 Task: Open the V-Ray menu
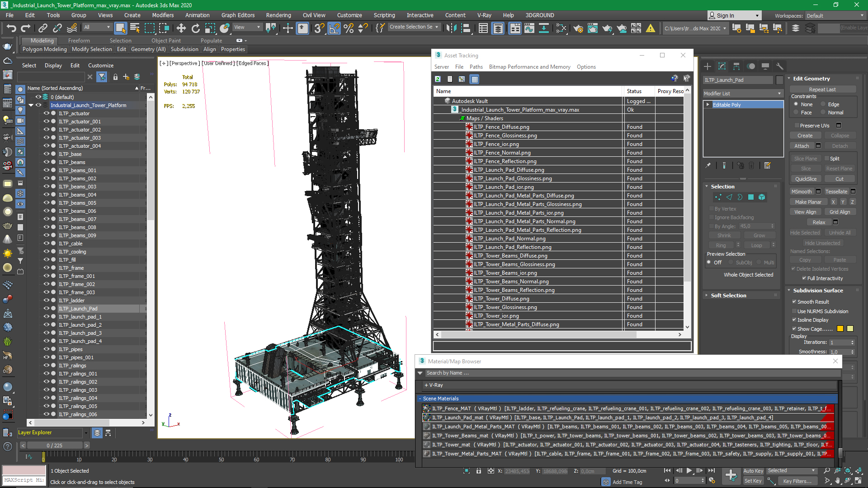(484, 15)
